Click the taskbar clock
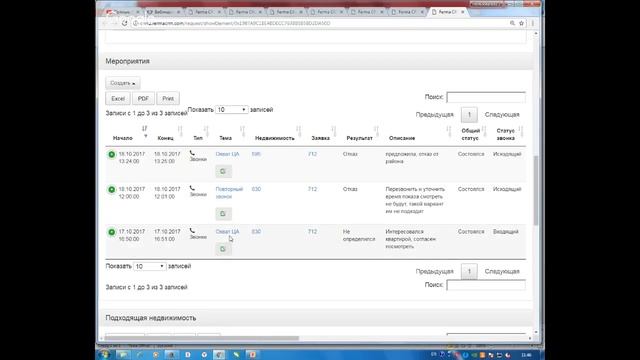Image resolution: width=640 pixels, height=360 pixels. 527,355
